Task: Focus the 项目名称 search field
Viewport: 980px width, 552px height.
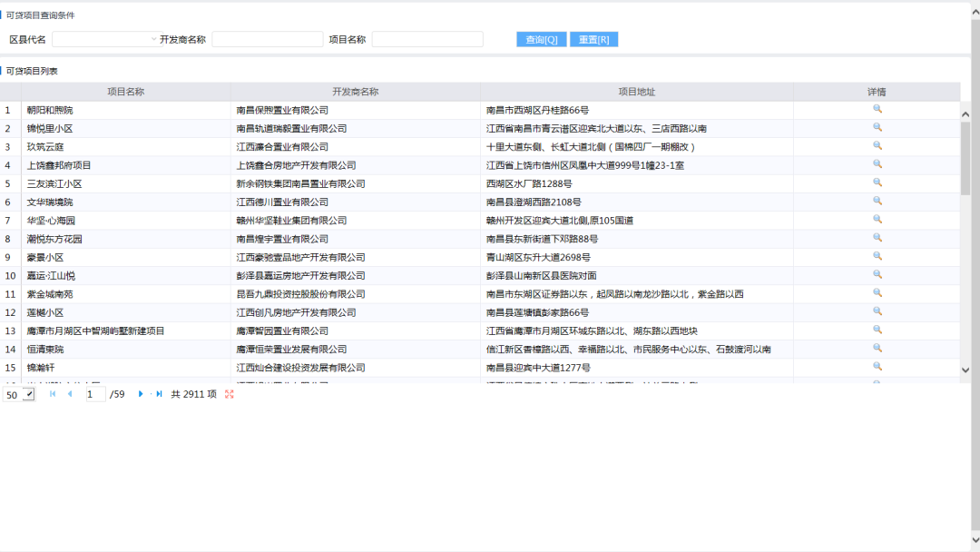Action: (427, 39)
